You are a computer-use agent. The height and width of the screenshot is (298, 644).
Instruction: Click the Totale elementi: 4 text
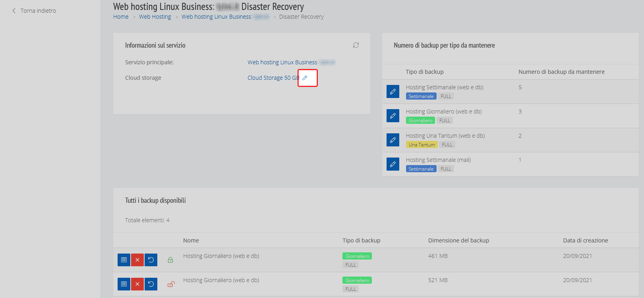coord(147,220)
